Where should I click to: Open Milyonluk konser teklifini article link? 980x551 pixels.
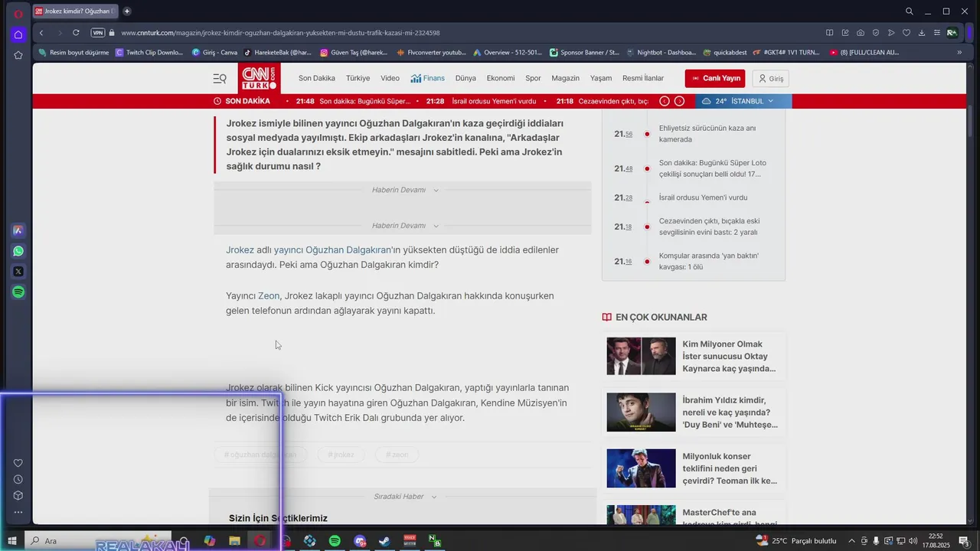(730, 468)
